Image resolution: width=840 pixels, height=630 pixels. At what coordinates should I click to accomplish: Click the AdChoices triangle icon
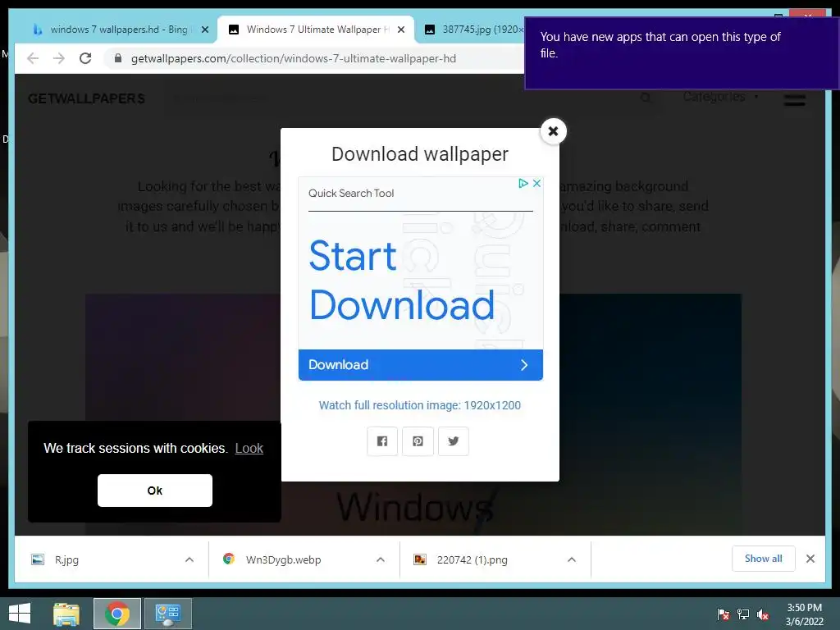[x=523, y=183]
